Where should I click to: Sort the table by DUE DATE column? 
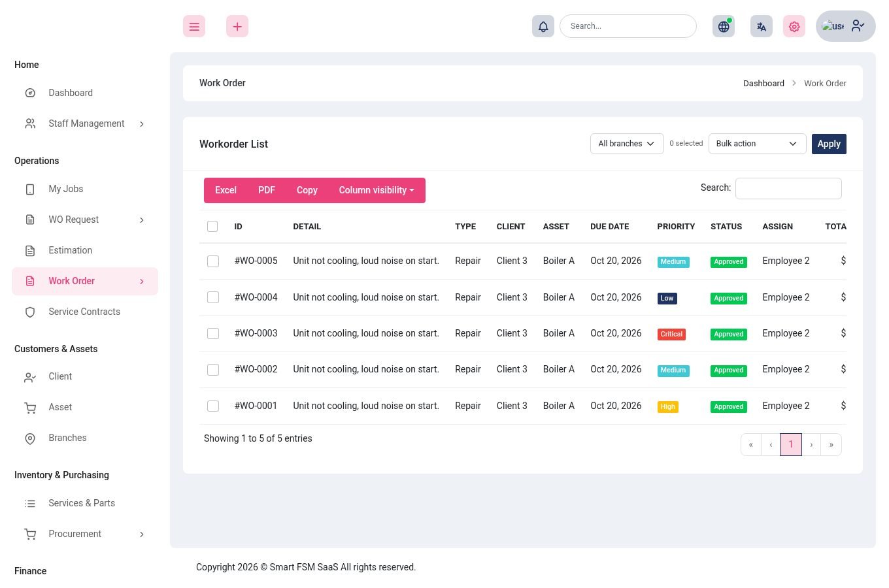tap(610, 227)
